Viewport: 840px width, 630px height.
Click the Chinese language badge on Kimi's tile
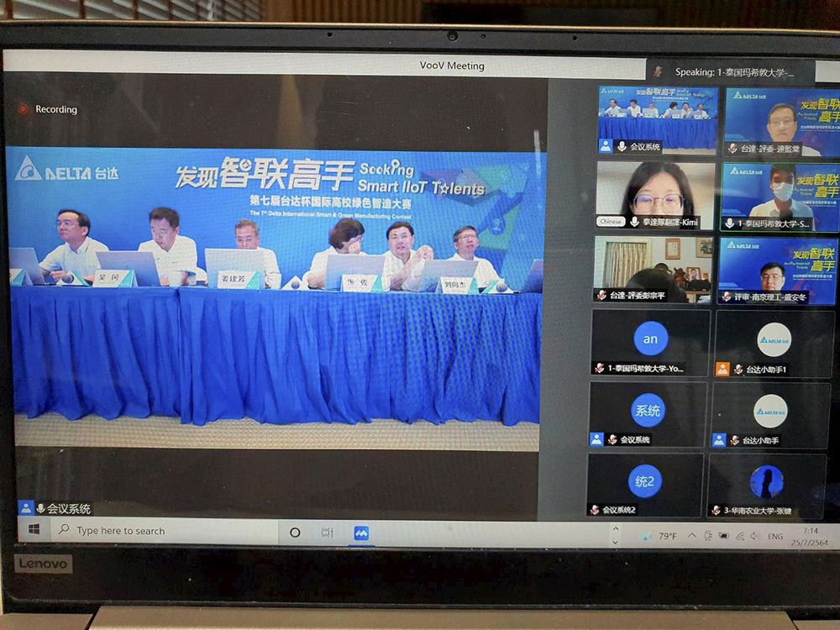pyautogui.click(x=612, y=221)
